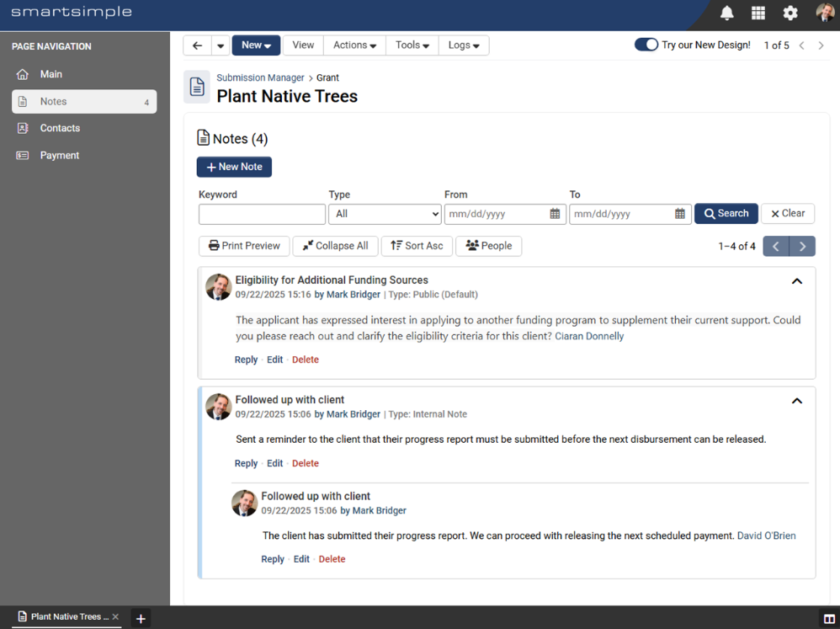Screen dimensions: 840x629
Task: Click Mark Bridger link on nested reply
Action: [380, 510]
